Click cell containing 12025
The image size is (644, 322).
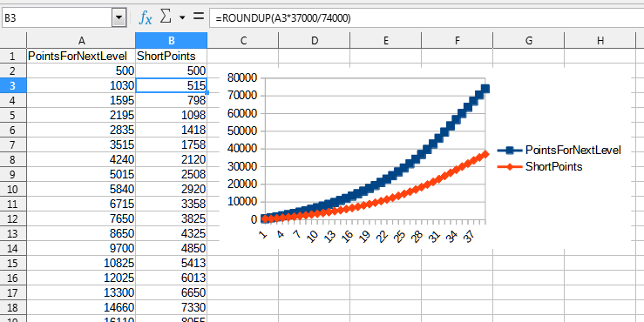(81, 278)
